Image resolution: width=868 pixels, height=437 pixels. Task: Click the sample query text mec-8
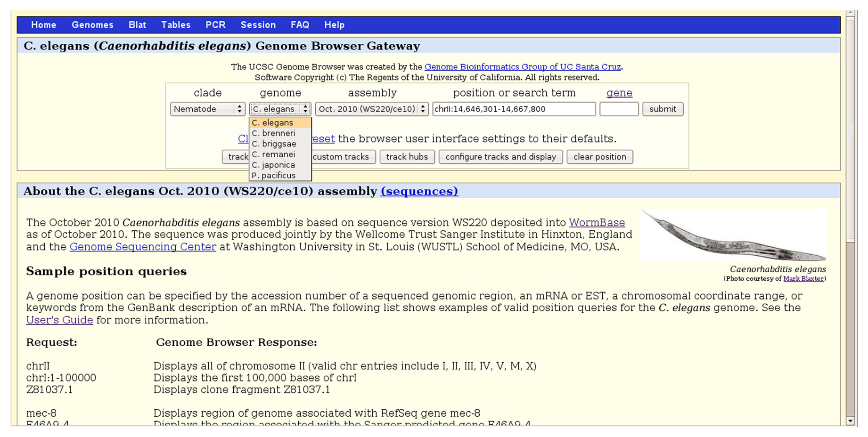click(41, 413)
